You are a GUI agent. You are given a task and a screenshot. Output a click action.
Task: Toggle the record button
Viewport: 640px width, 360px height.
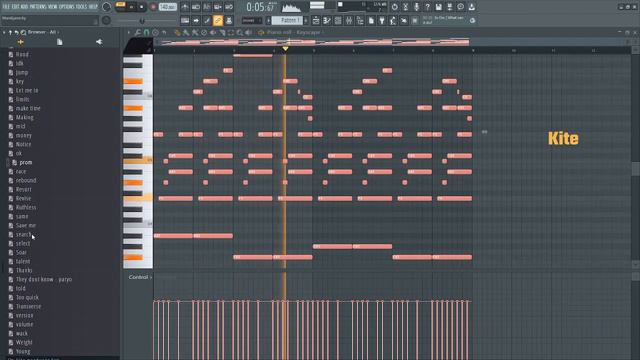tap(153, 7)
